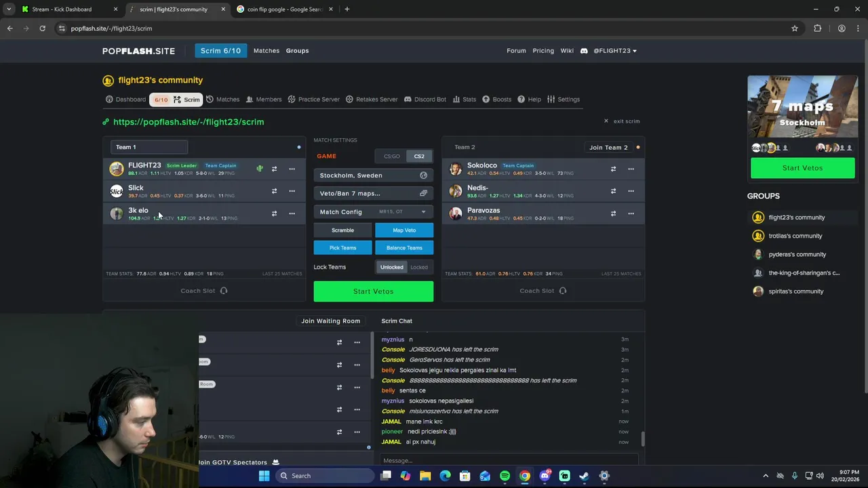Screen dimensions: 868x488
Task: Open the Stockholm, Sweden server selector
Action: 374,176
